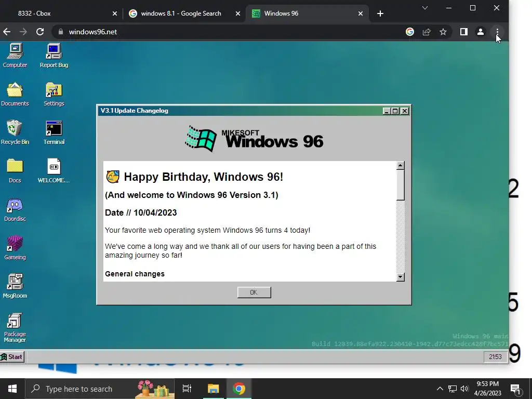Click the "Date // 10/04/2023" text
Image resolution: width=532 pixels, height=399 pixels.
click(x=141, y=212)
